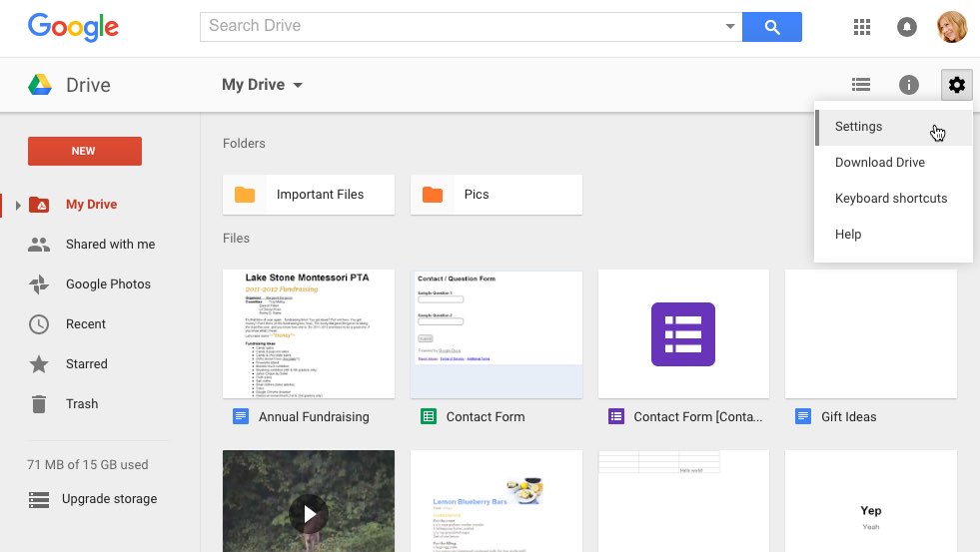Open search options dropdown arrow

pos(729,26)
